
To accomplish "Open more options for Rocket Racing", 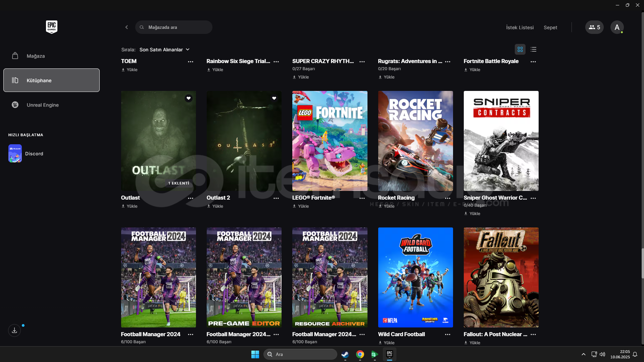I will 448,198.
